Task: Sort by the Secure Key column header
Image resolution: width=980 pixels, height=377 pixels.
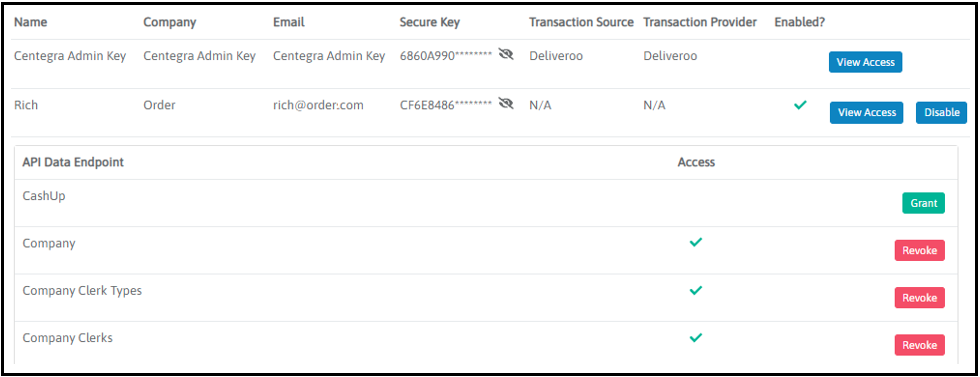Action: (x=429, y=23)
